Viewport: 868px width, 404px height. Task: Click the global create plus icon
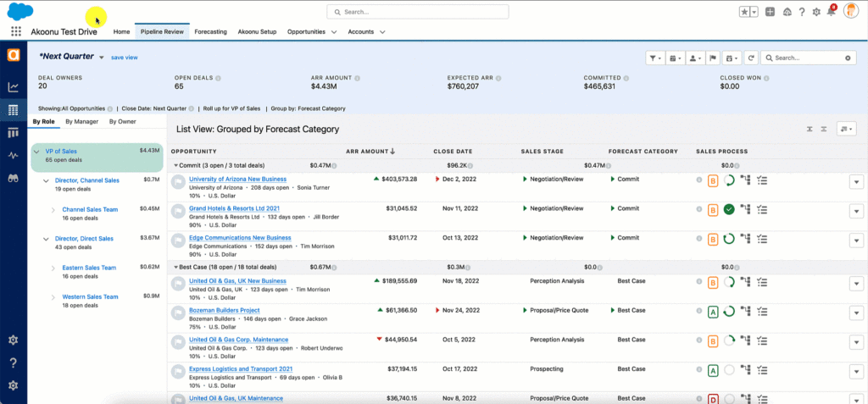(x=770, y=12)
